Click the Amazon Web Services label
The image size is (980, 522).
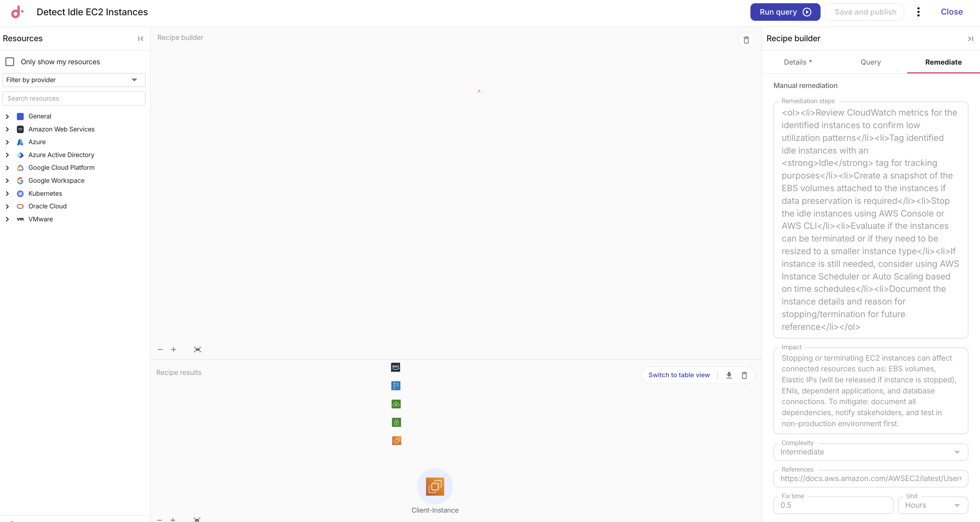click(x=61, y=129)
